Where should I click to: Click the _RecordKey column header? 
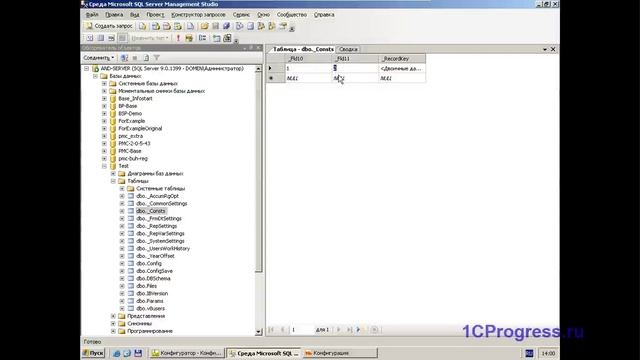tap(402, 59)
